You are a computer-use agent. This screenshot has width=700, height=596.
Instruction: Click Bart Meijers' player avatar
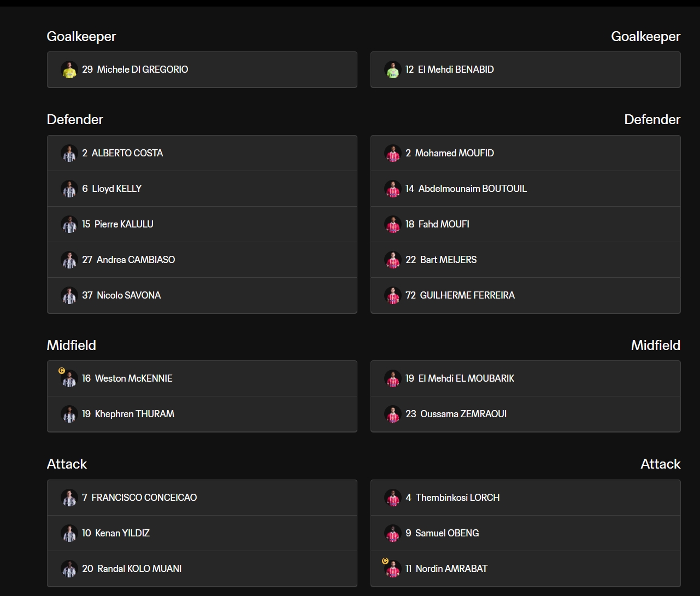point(393,260)
